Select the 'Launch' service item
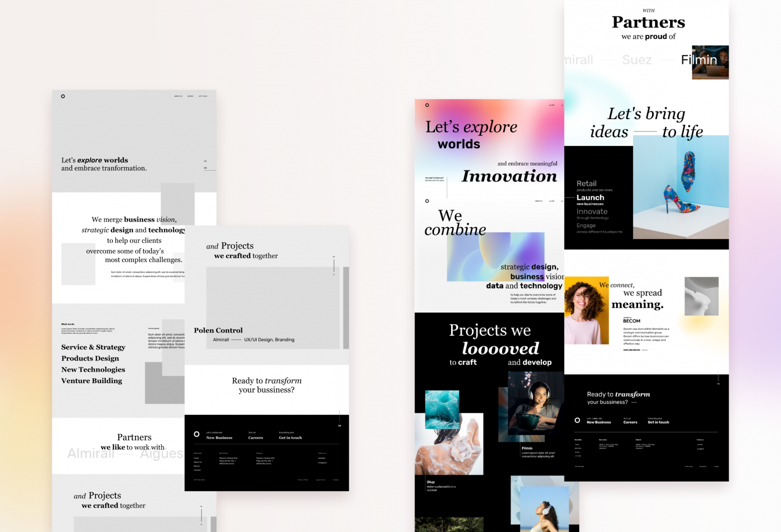781x532 pixels. click(x=590, y=198)
